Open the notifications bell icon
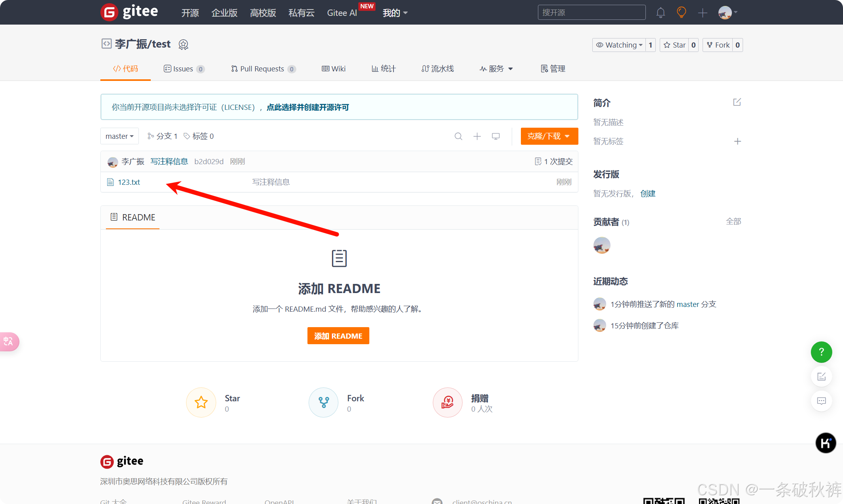 pyautogui.click(x=661, y=13)
